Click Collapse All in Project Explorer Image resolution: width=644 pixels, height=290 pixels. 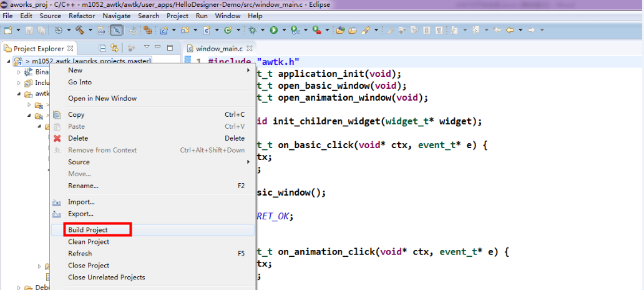coord(103,48)
